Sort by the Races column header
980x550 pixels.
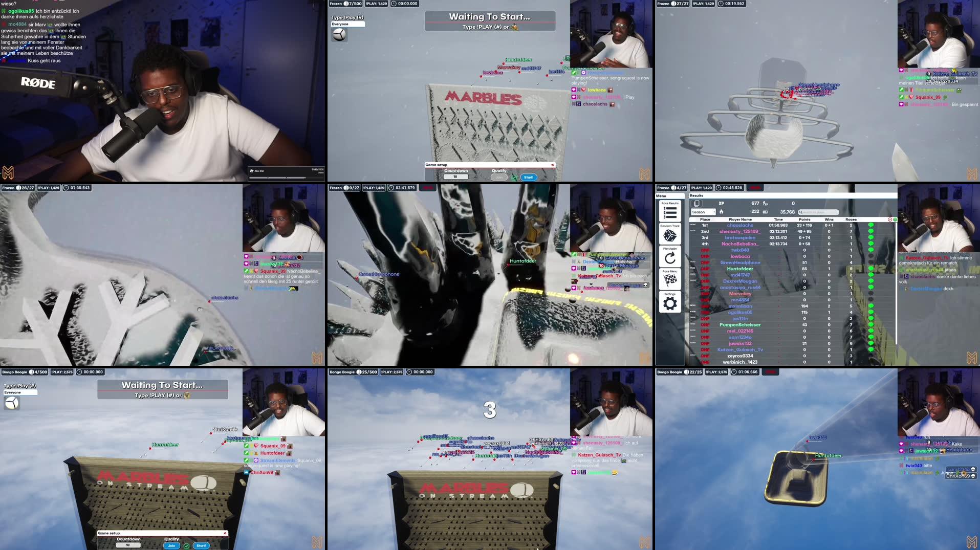click(x=851, y=219)
